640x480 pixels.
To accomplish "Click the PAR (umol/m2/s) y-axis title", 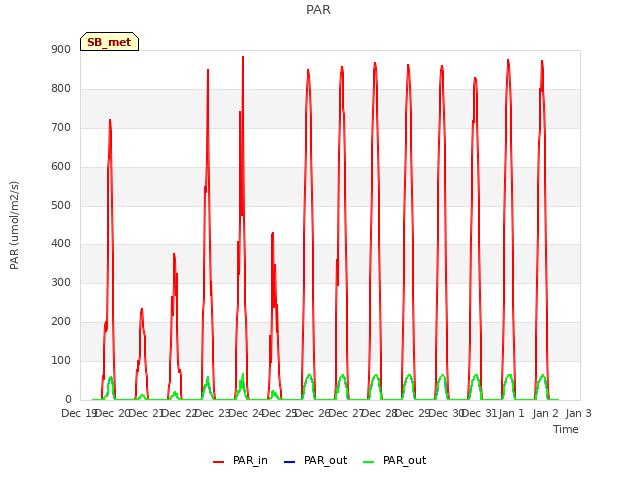I will coord(14,225).
